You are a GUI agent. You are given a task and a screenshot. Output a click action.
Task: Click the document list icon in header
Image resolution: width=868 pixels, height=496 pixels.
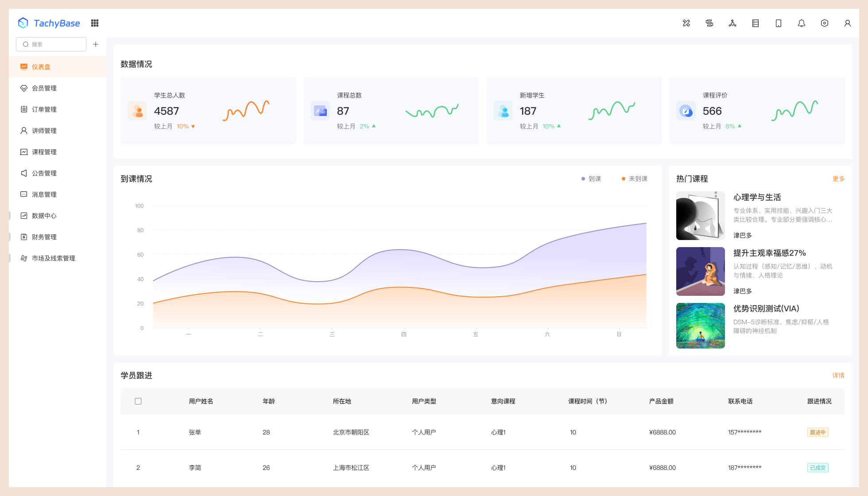pos(756,23)
